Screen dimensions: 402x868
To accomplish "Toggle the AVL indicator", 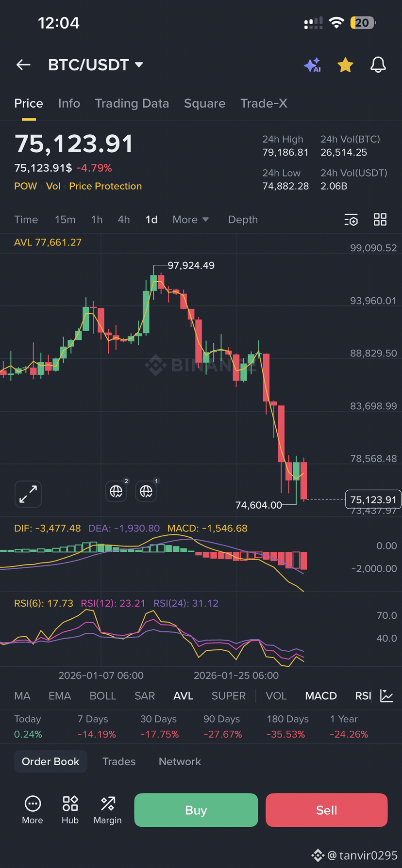I will click(x=184, y=696).
